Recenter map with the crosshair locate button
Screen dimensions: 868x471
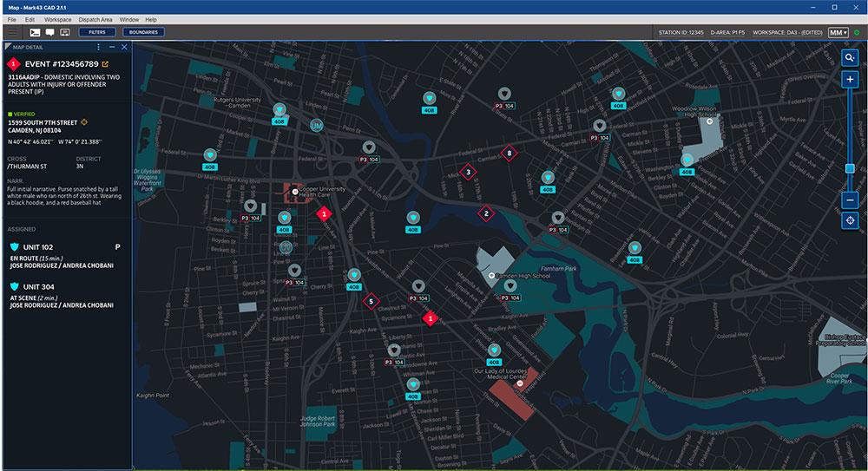pyautogui.click(x=850, y=221)
